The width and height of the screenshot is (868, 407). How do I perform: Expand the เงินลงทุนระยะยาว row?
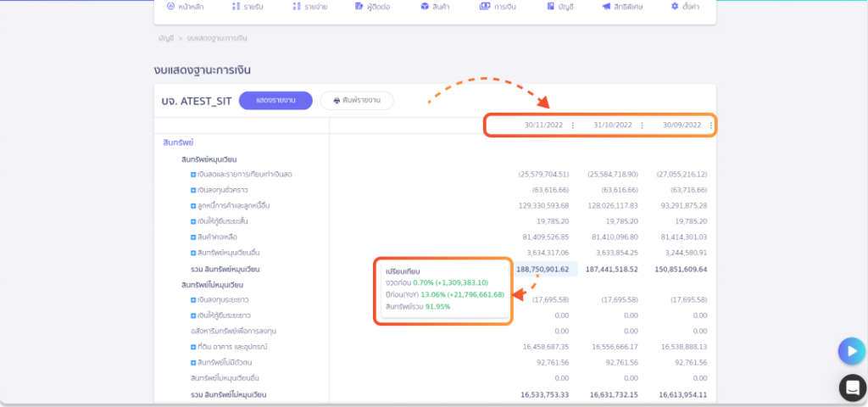[x=193, y=300]
